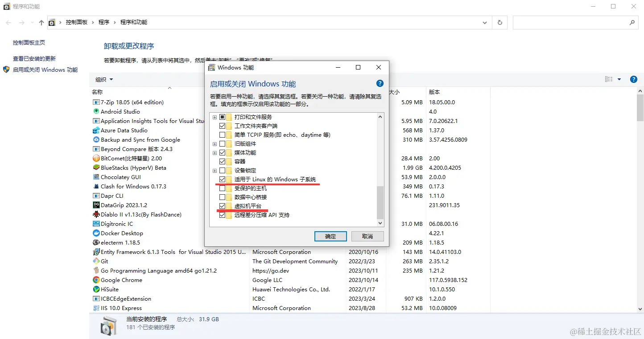Enable 旧版组件 checkbox
The width and height of the screenshot is (644, 339).
pyautogui.click(x=223, y=143)
